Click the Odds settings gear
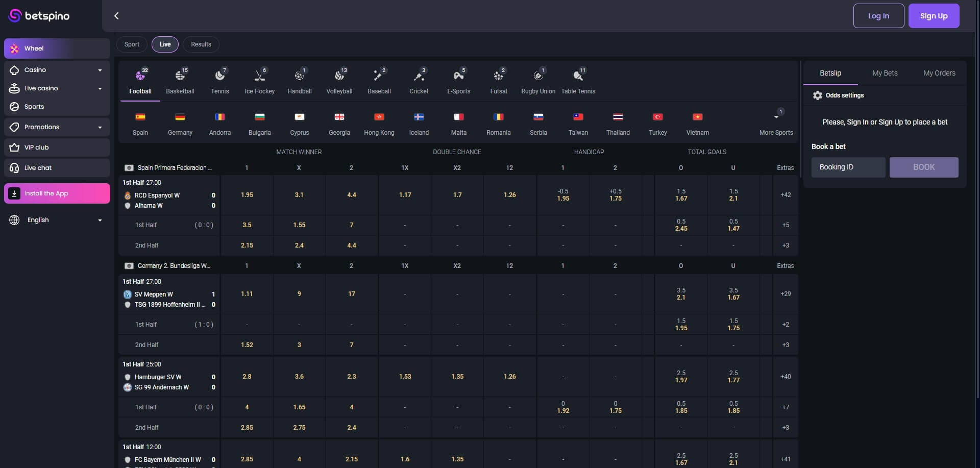This screenshot has height=468, width=980. (817, 95)
